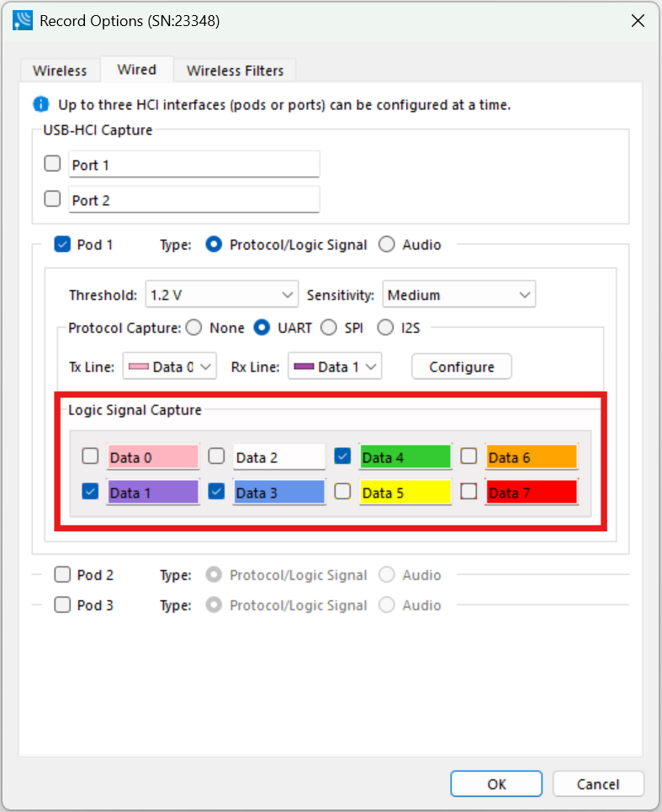This screenshot has height=812, width=662.
Task: Enable USB-HCI Port 2 checkbox
Action: pos(52,199)
